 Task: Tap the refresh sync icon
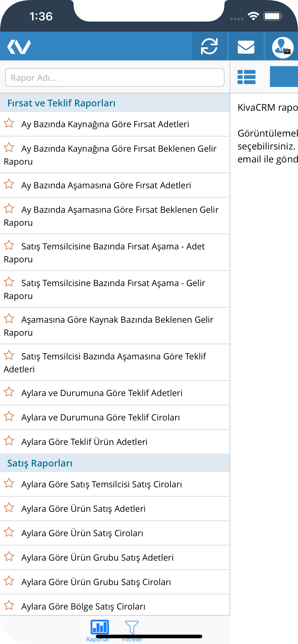click(x=209, y=46)
